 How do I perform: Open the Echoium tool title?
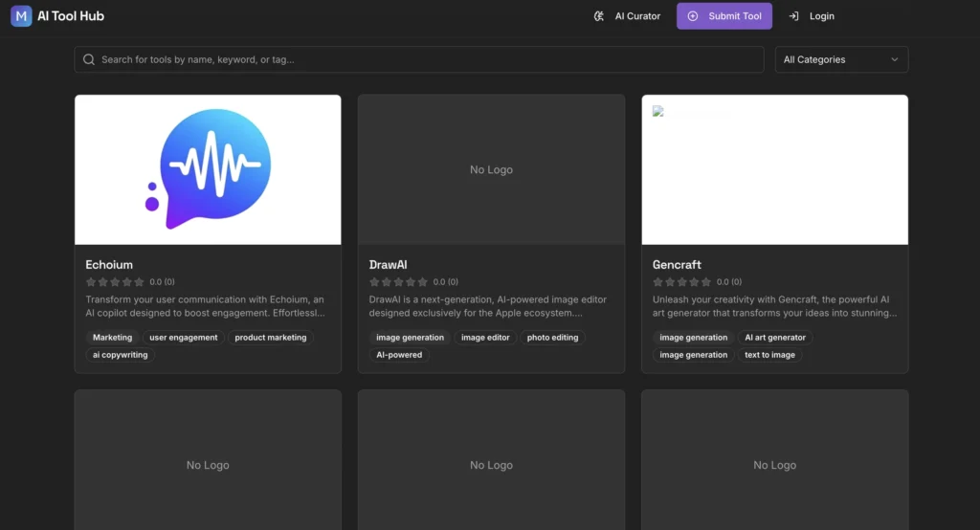pos(109,264)
